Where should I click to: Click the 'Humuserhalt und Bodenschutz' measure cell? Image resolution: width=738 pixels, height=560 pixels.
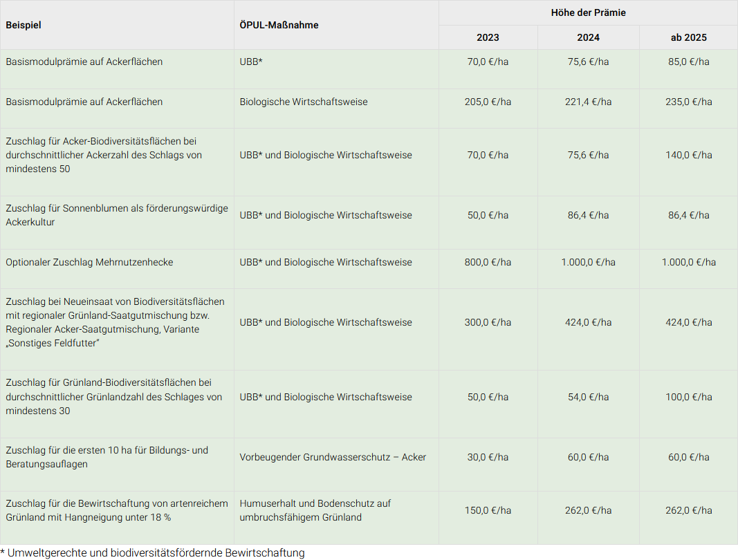[x=315, y=510]
